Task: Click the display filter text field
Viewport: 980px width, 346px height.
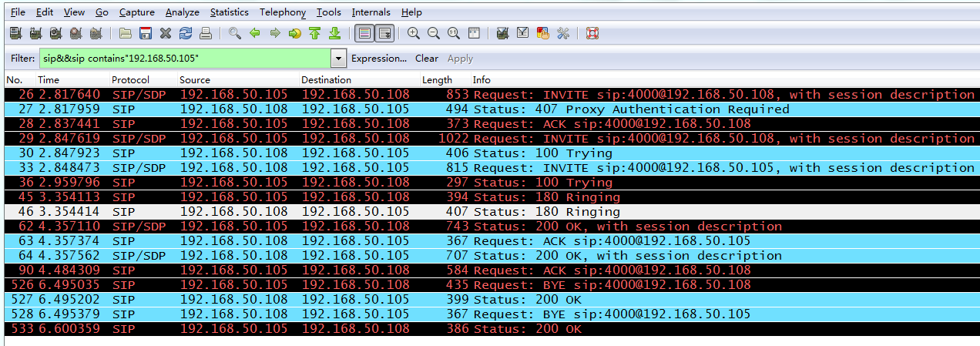Action: 184,59
